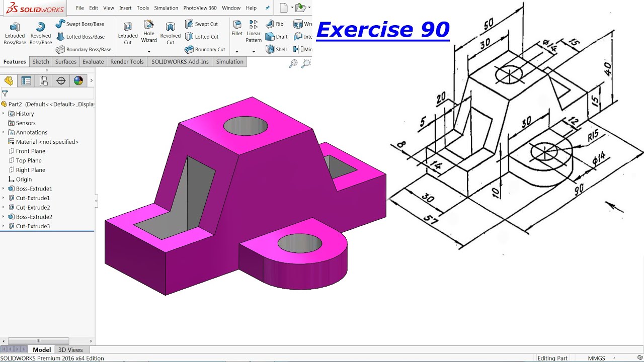644x362 pixels.
Task: Choose the Swept Boss/Base tool
Action: tap(80, 24)
